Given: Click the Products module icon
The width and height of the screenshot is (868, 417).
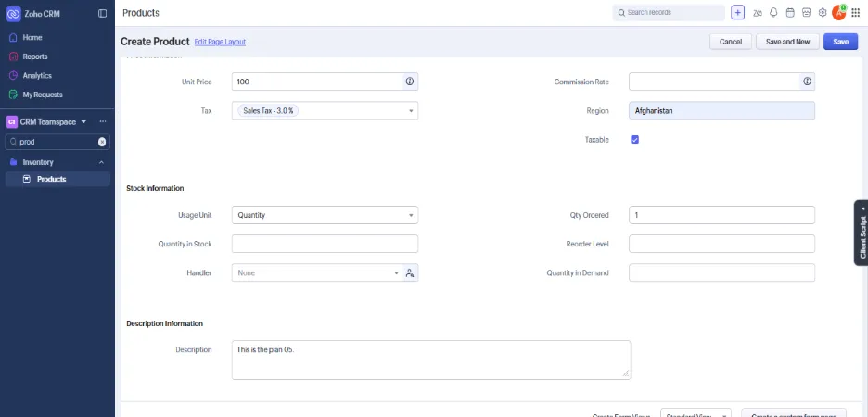Looking at the screenshot, I should (26, 179).
